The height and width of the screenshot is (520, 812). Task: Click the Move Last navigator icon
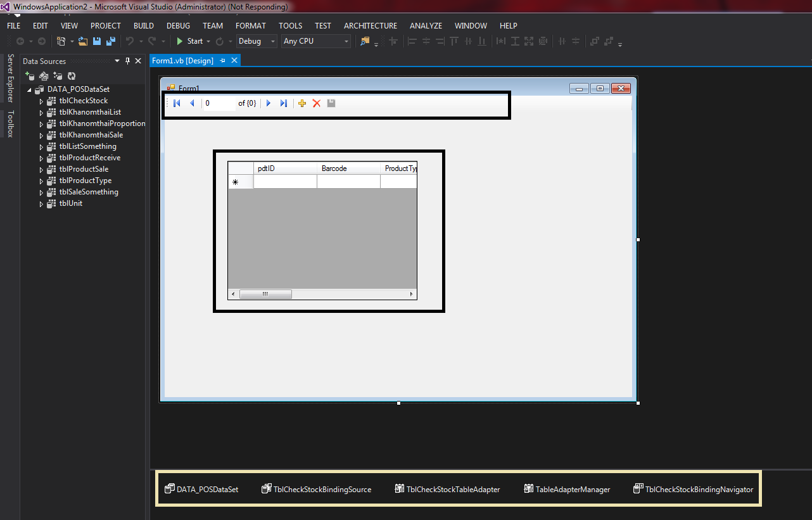(x=283, y=103)
